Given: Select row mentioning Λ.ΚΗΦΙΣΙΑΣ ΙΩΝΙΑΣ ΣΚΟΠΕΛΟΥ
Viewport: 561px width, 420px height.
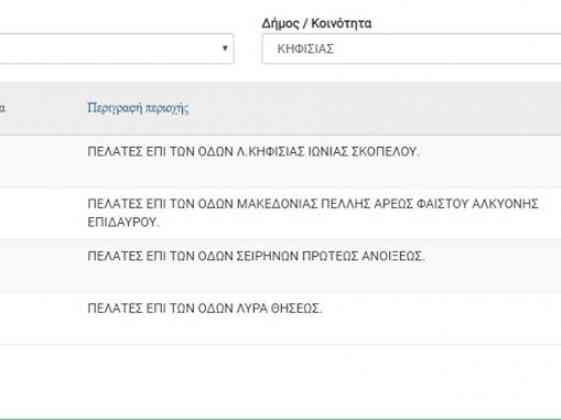Looking at the screenshot, I should tap(280, 161).
